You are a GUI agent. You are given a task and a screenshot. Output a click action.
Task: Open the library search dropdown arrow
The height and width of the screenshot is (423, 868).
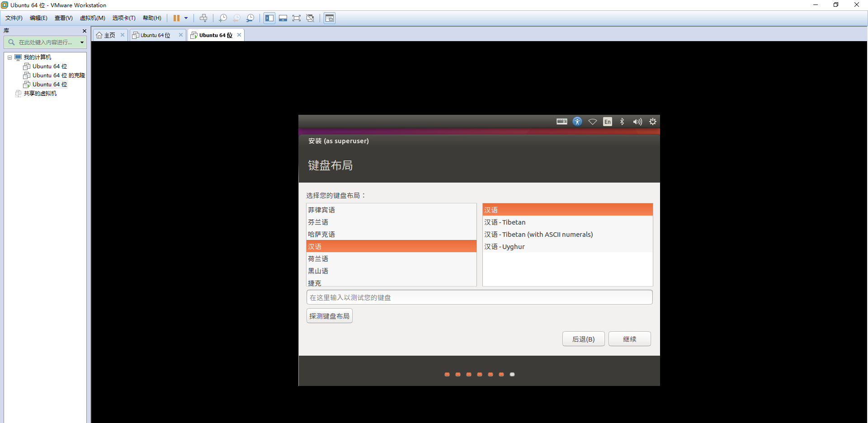point(82,42)
